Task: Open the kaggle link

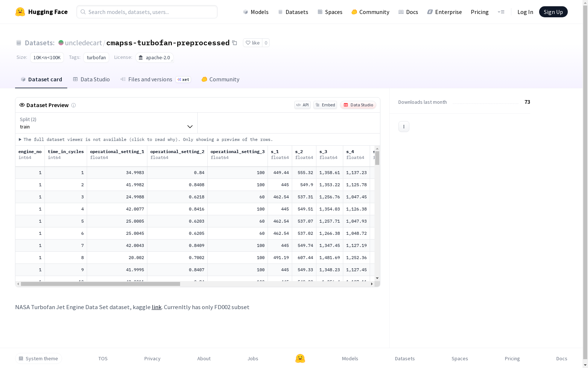Action: click(x=157, y=307)
